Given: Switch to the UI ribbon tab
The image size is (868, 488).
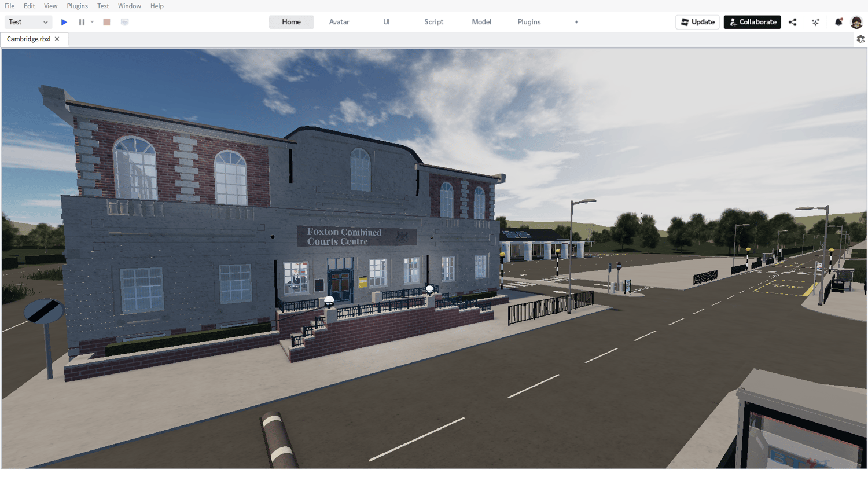Looking at the screenshot, I should [x=387, y=22].
